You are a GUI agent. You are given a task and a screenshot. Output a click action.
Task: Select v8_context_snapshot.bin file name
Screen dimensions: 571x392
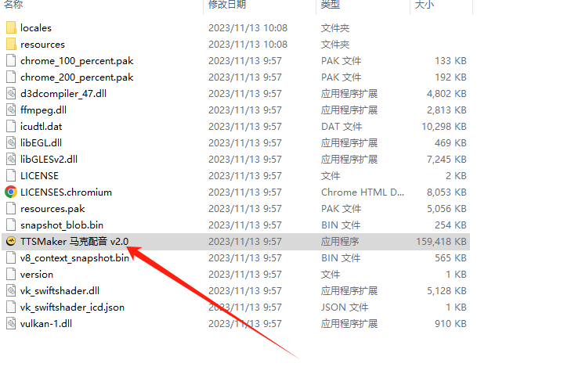[74, 258]
